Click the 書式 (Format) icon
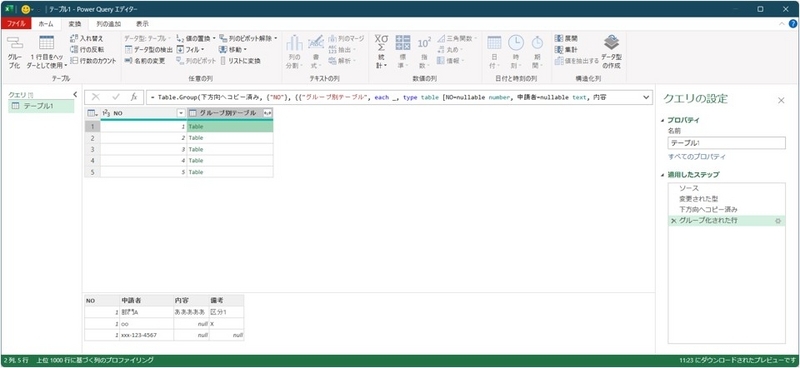 pyautogui.click(x=316, y=42)
